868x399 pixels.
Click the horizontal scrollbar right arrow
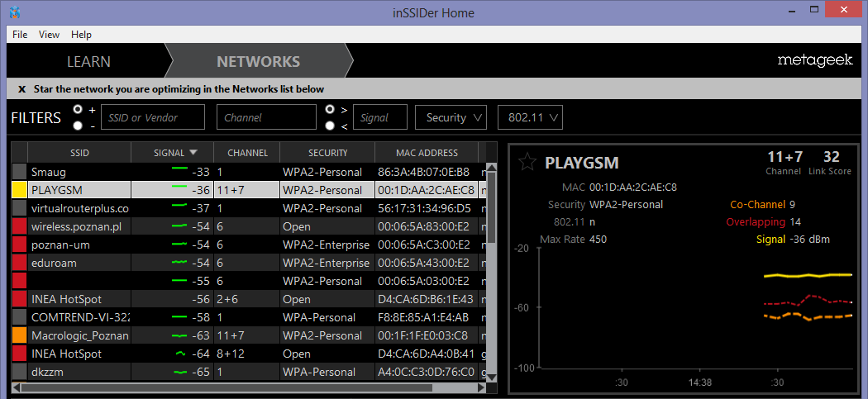pos(481,387)
